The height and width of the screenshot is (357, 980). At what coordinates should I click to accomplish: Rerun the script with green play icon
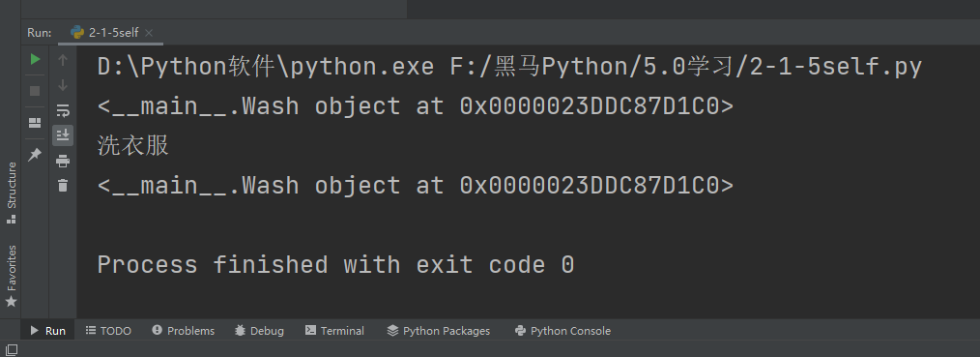click(35, 59)
